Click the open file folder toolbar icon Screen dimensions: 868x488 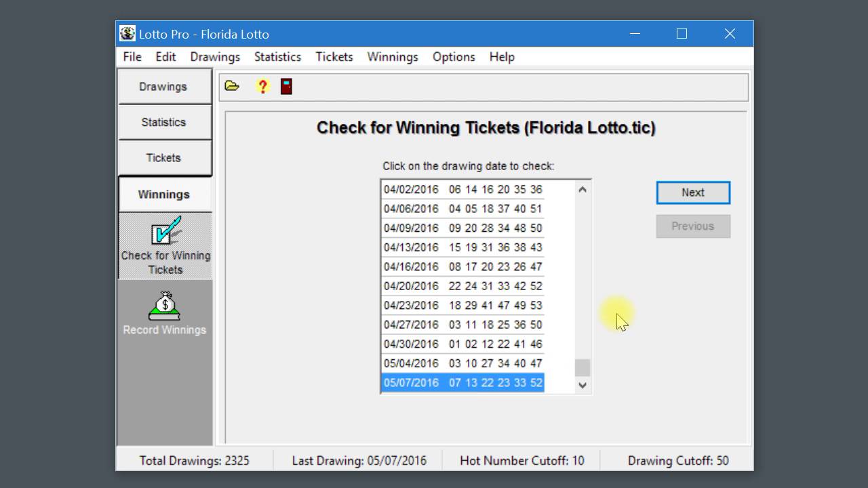point(232,86)
